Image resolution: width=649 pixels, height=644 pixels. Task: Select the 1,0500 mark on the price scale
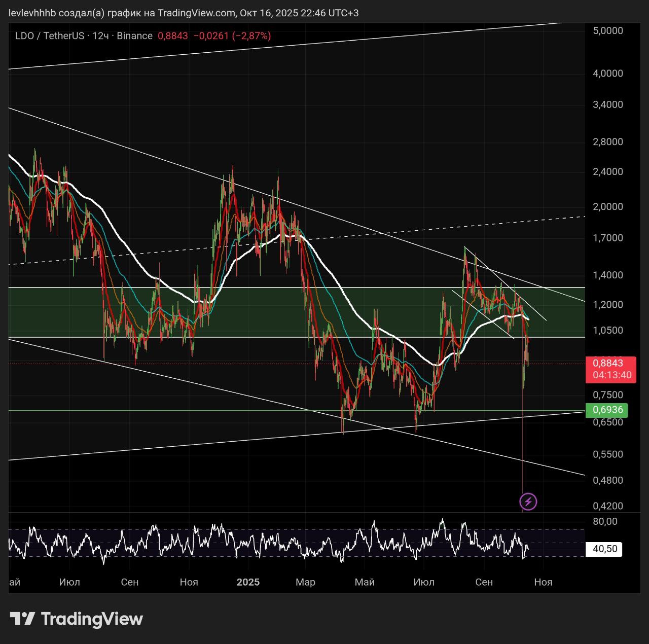pos(608,330)
